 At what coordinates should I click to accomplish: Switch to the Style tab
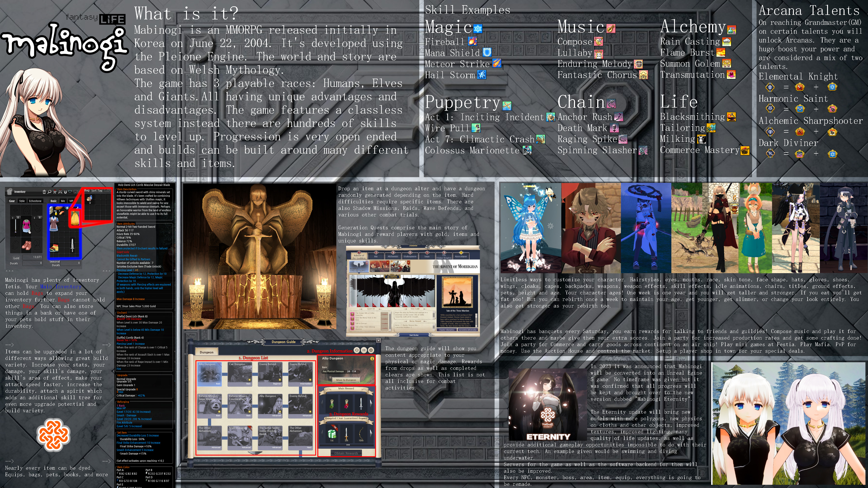point(22,201)
